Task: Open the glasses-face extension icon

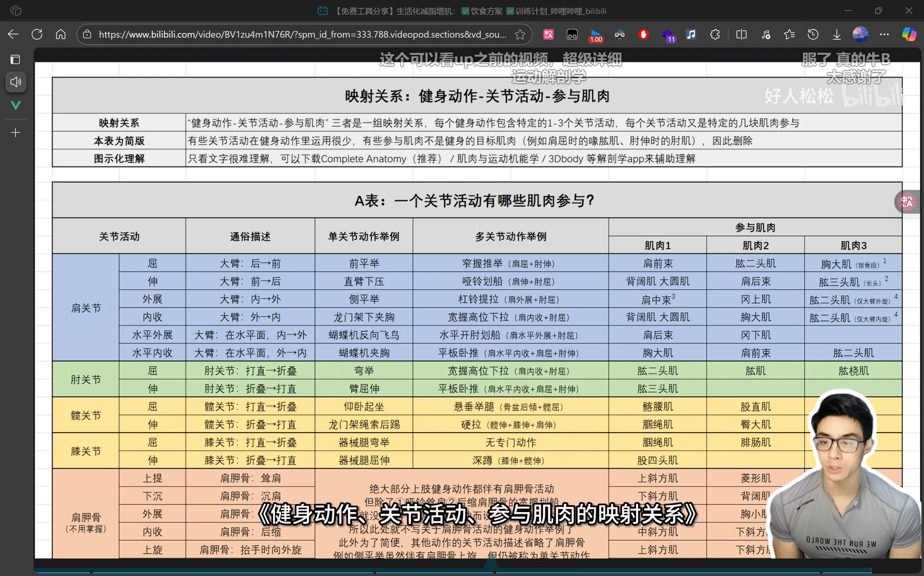Action: click(x=572, y=34)
